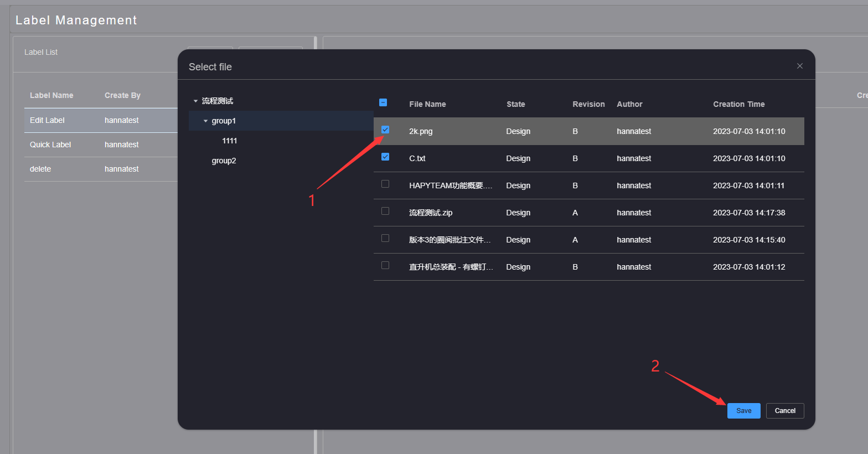Screen dimensions: 868x454
Task: Uncheck the 2k.png file checkbox
Action: point(385,130)
